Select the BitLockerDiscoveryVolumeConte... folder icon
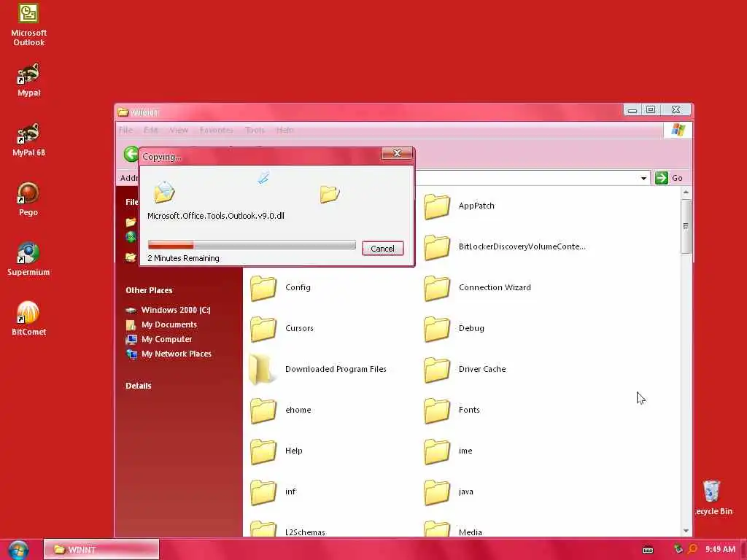 click(x=437, y=247)
